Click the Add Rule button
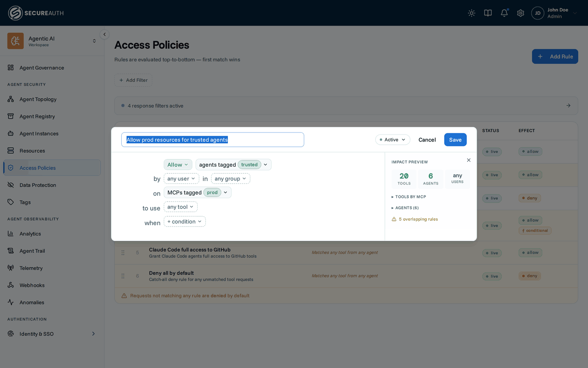Screen dimensions: 588x368 (555, 56)
